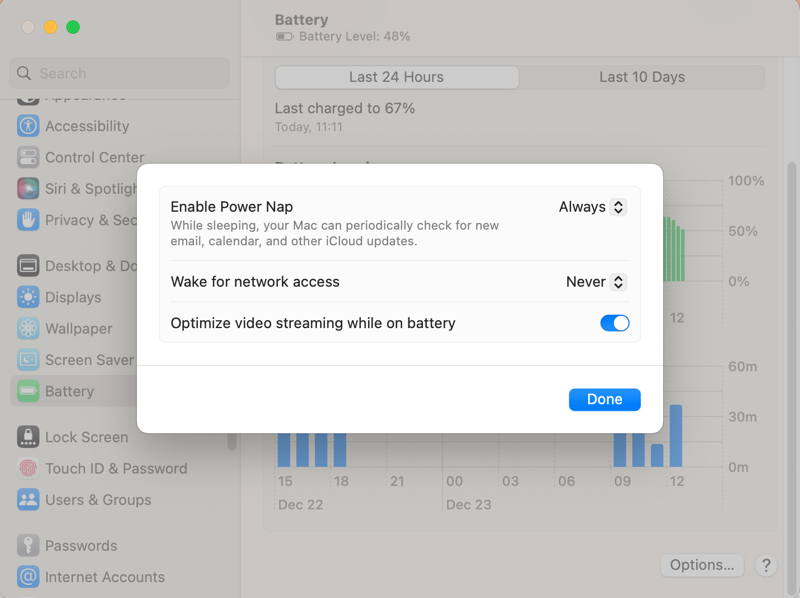Switch to Last 10 Days tab
The height and width of the screenshot is (598, 800).
tap(642, 77)
